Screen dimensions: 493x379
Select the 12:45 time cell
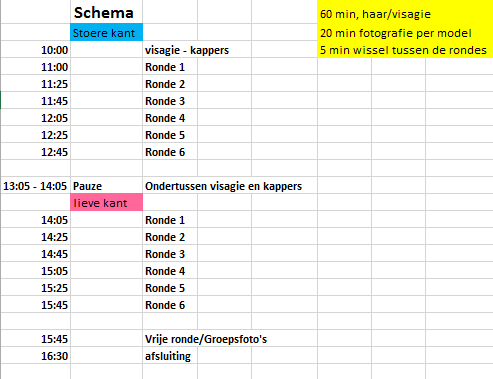[x=36, y=152]
